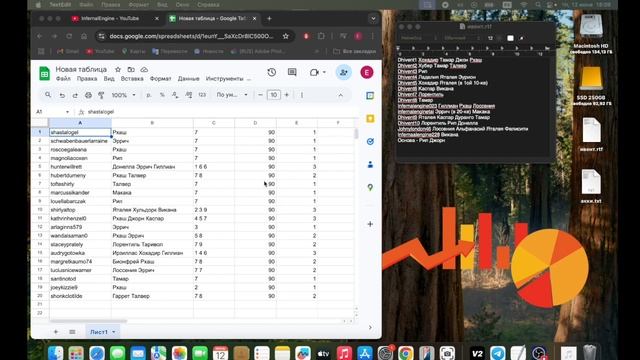Get add-ons with side panel plus

tap(370, 224)
